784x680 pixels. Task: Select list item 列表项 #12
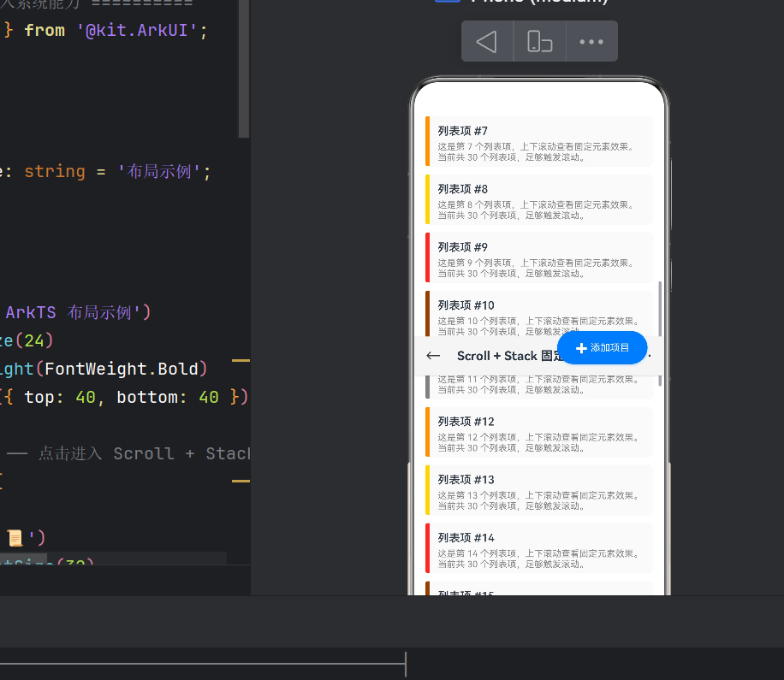coord(539,432)
